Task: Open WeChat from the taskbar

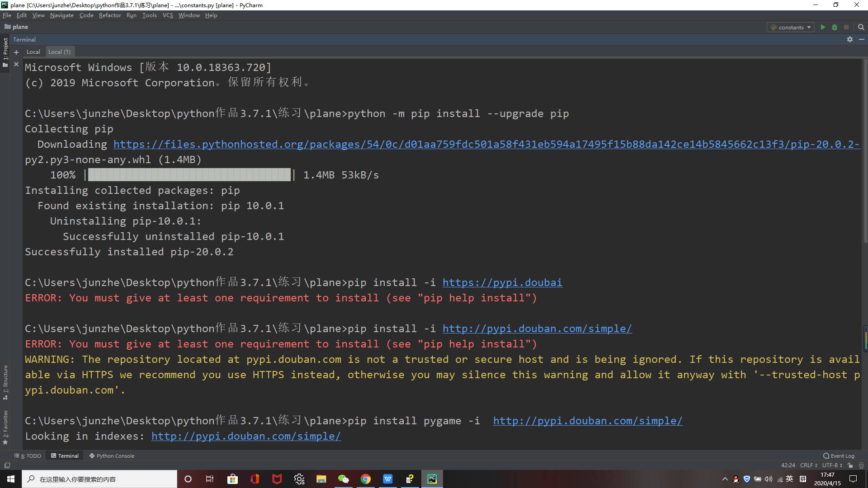Action: click(x=343, y=479)
